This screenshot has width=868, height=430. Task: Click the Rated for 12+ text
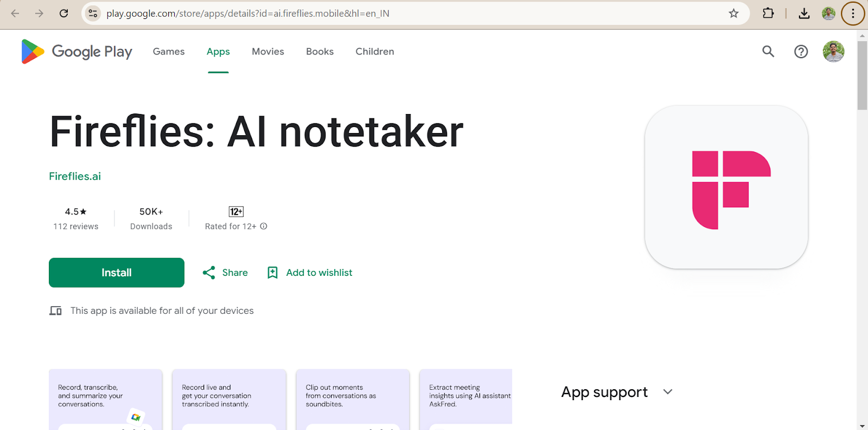(x=231, y=226)
